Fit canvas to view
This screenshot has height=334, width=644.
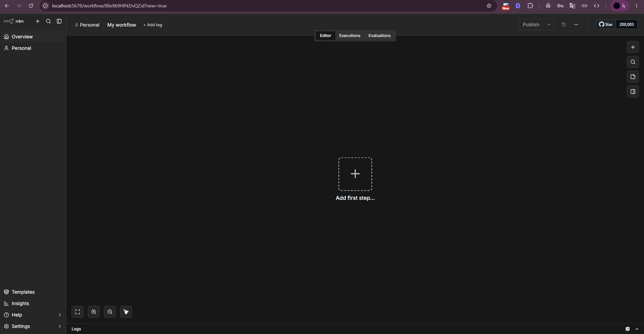78,312
